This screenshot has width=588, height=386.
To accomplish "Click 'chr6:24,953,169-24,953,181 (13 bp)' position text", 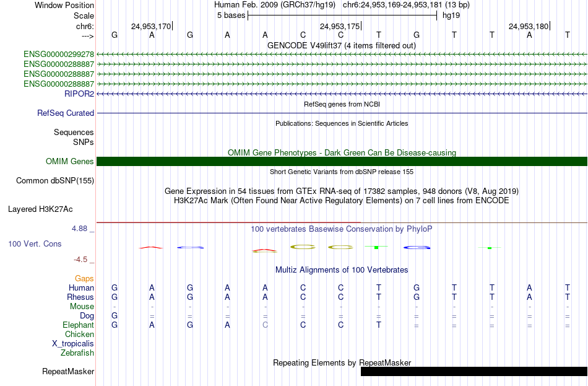I will point(406,5).
